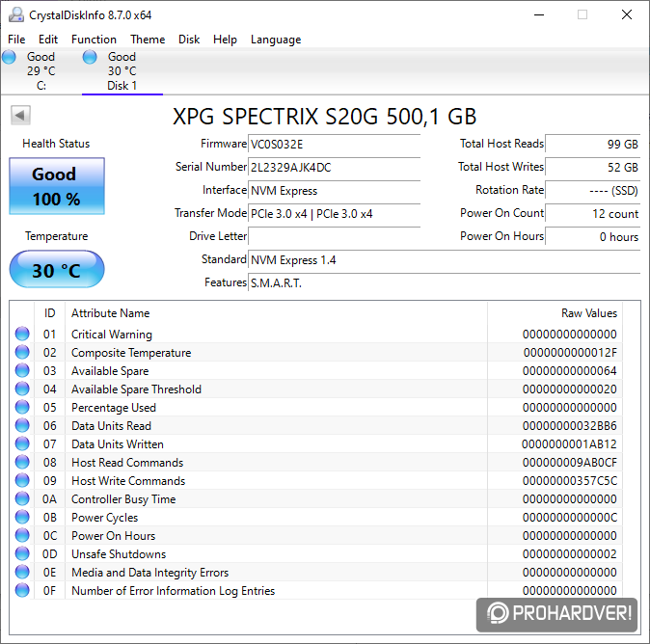650x644 pixels.
Task: Click the 30 °C temperature button
Action: (x=57, y=270)
